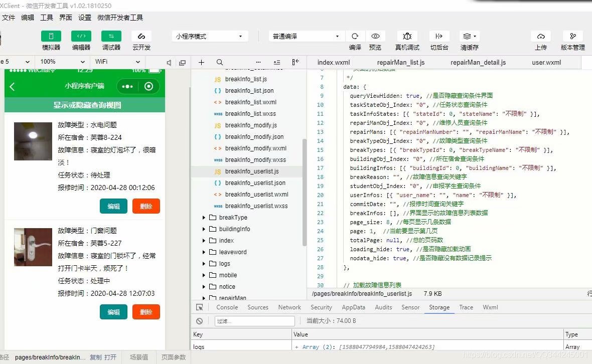The height and width of the screenshot is (364, 592).
Task: Switch to the AppData debugger tab
Action: 353,307
